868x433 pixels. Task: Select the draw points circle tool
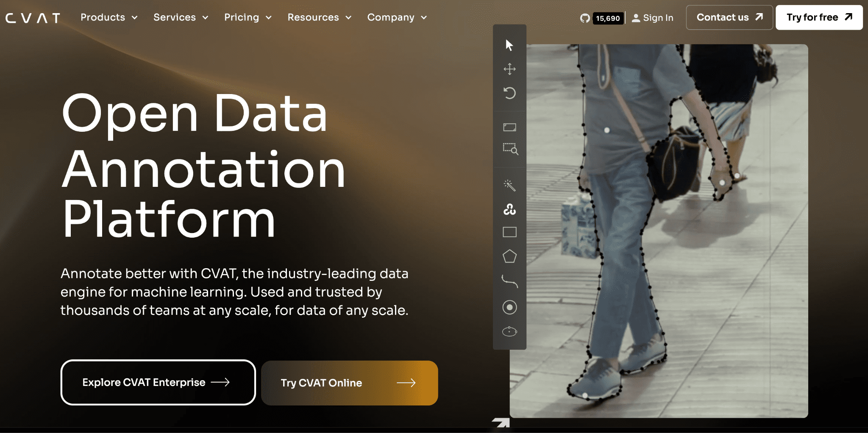point(509,307)
